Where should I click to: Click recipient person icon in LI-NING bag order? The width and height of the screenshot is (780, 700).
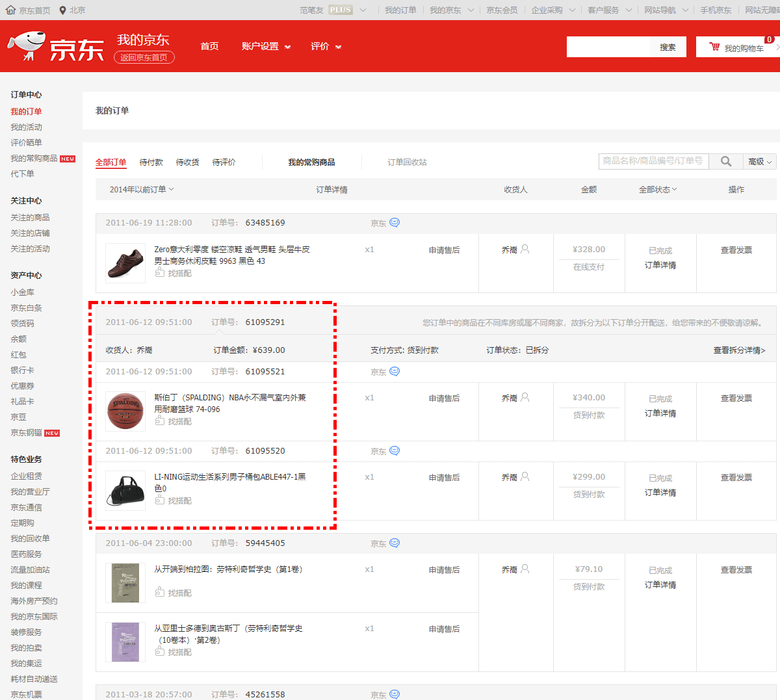(x=525, y=476)
